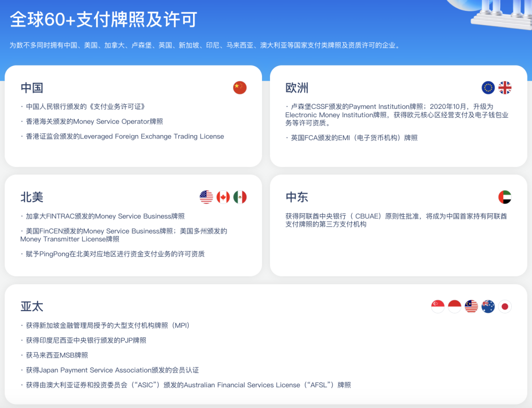The width and height of the screenshot is (532, 408).
Task: Select the 中国 card heading
Action: tap(32, 88)
